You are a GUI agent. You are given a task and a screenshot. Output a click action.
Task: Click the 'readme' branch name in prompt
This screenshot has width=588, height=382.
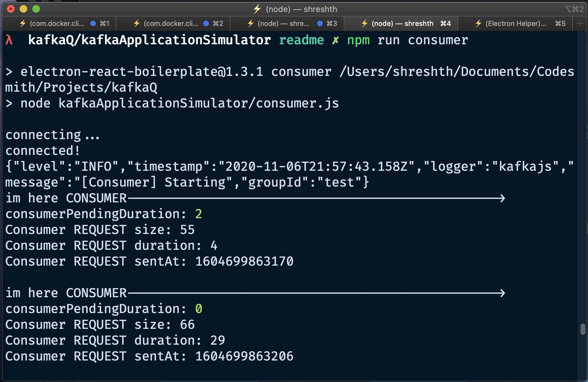point(301,40)
